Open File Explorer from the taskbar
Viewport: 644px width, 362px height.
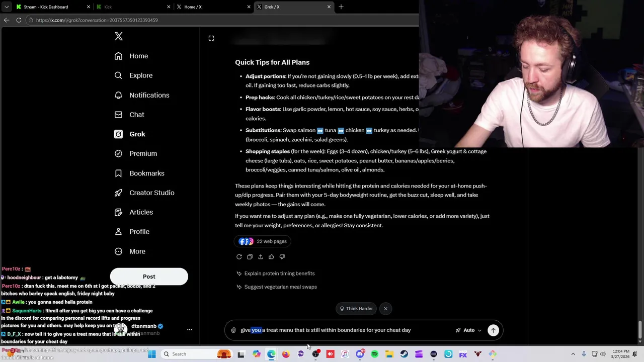[x=389, y=354]
